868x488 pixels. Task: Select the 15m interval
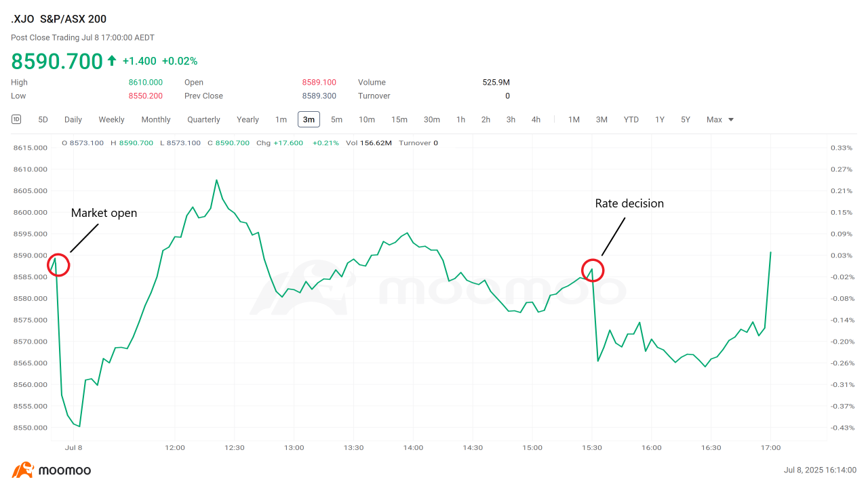[x=399, y=119]
